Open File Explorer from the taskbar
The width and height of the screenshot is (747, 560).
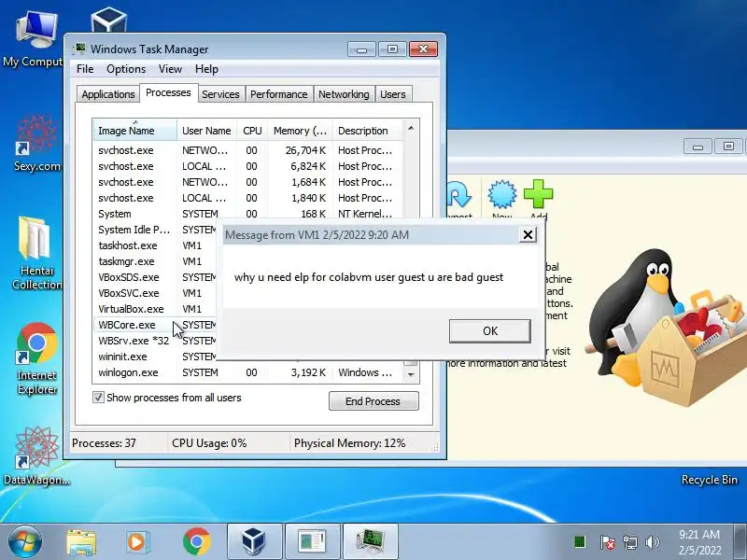point(81,542)
